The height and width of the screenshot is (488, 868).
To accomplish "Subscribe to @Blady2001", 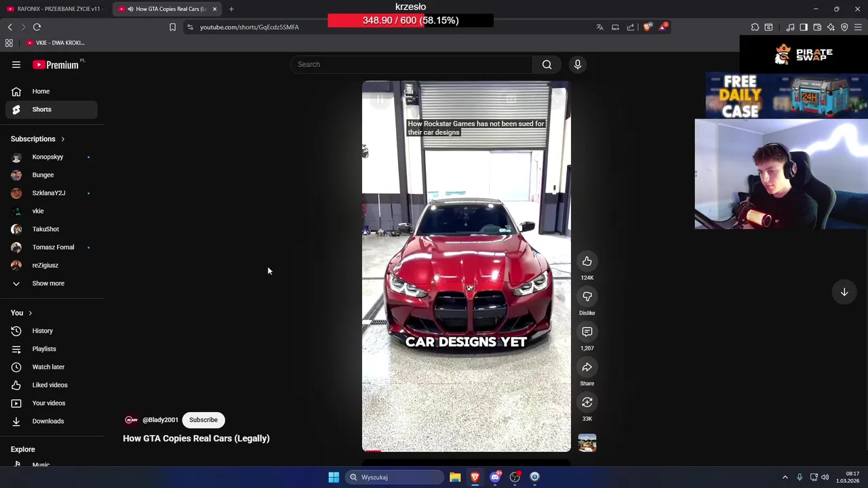I will 203,420.
